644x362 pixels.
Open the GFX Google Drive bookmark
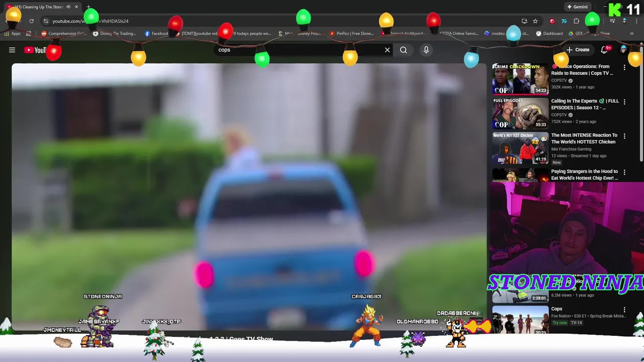point(589,34)
